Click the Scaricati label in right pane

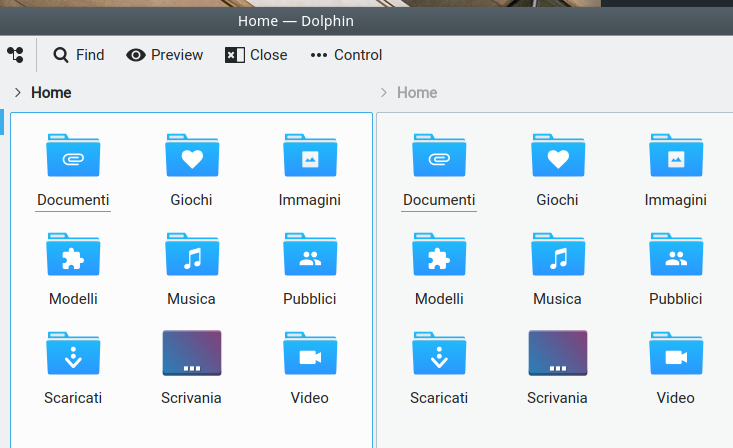point(439,398)
